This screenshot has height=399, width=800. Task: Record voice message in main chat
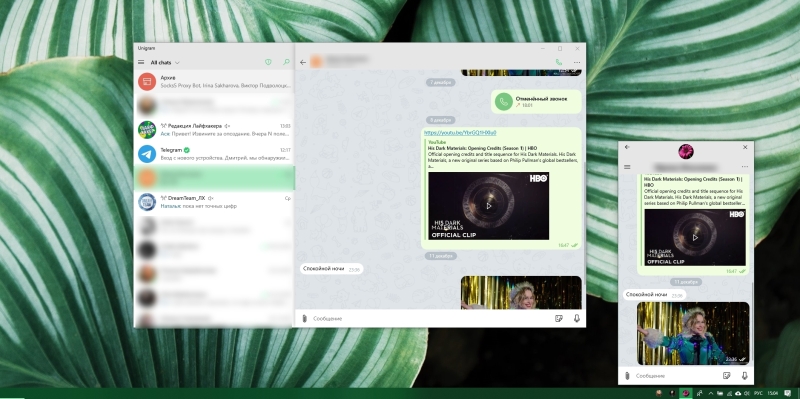click(x=577, y=318)
